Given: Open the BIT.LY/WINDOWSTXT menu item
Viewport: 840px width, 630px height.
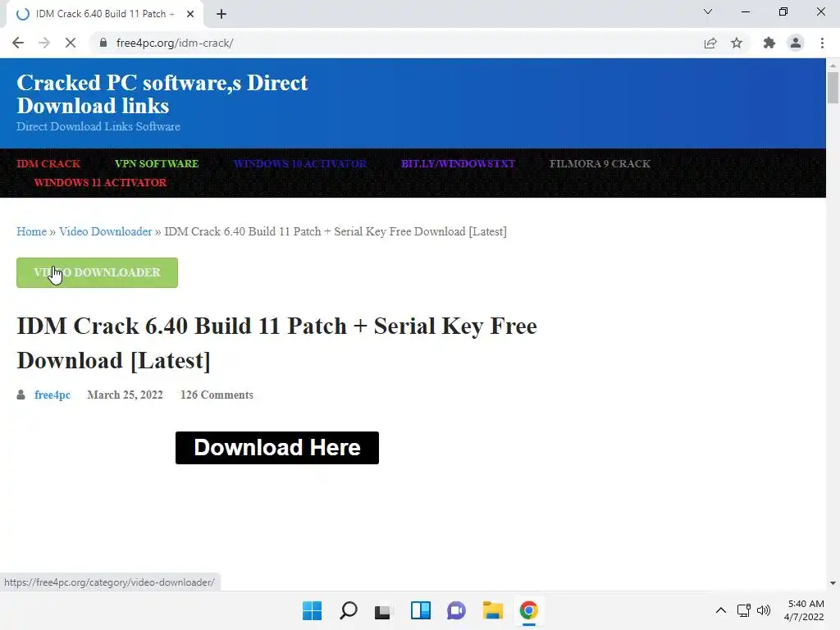Looking at the screenshot, I should click(458, 163).
